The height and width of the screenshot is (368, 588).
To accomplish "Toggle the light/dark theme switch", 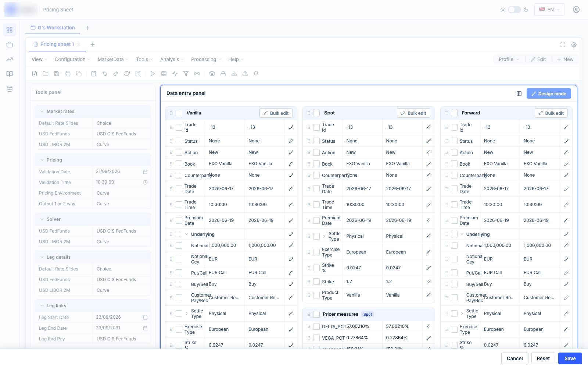I will (x=514, y=10).
